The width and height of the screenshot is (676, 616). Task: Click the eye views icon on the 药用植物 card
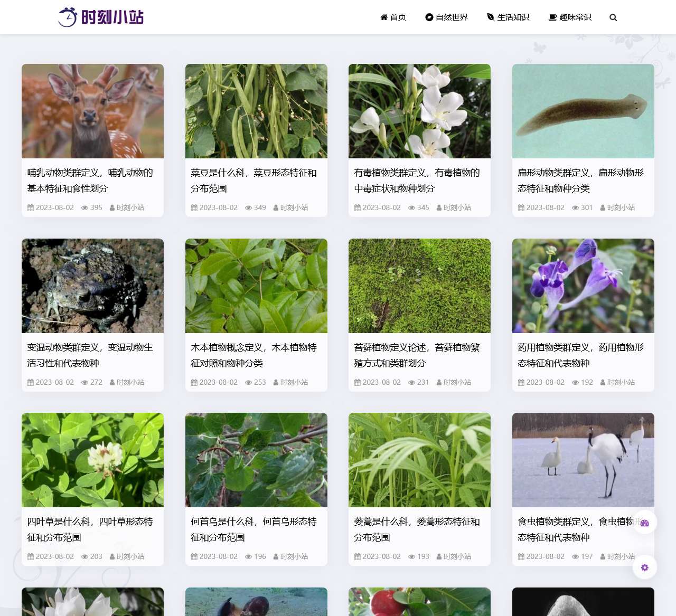[x=576, y=383]
